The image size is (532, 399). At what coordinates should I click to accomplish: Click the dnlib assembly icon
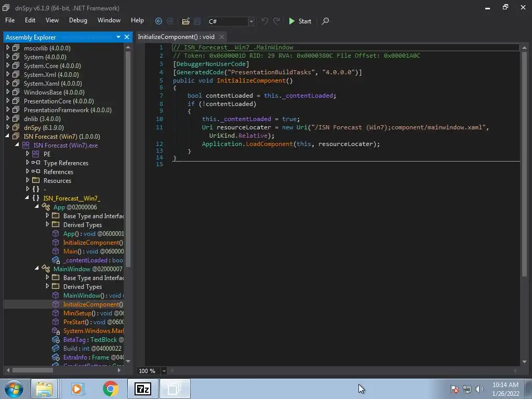[16, 118]
